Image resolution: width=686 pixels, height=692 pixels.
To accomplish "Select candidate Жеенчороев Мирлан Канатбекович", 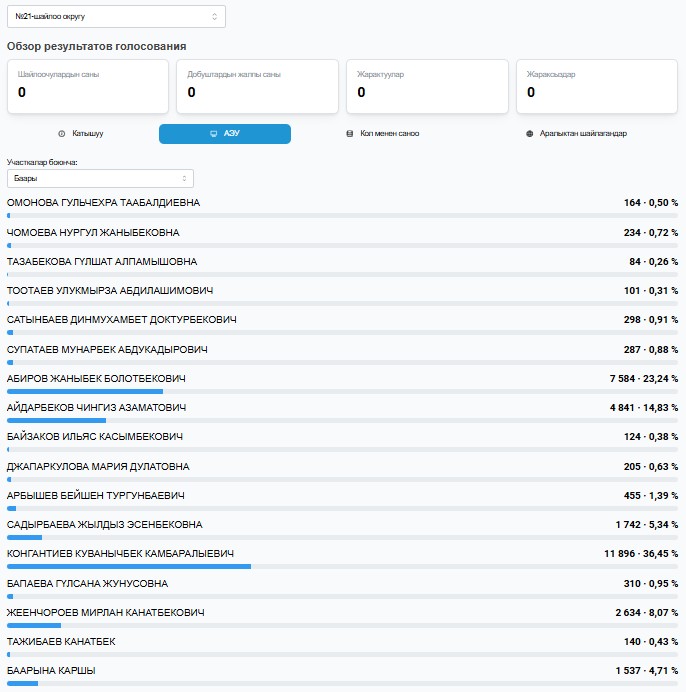I will pos(105,612).
